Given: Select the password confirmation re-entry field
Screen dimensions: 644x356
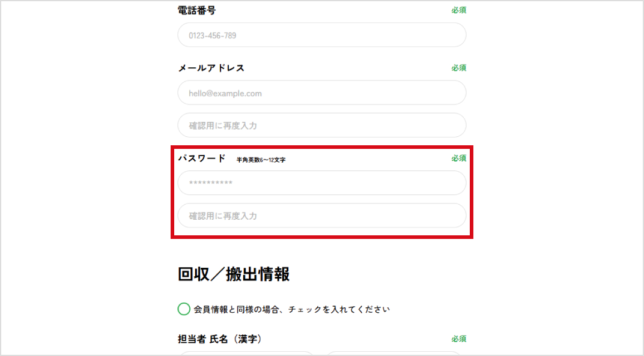Looking at the screenshot, I should 321,216.
